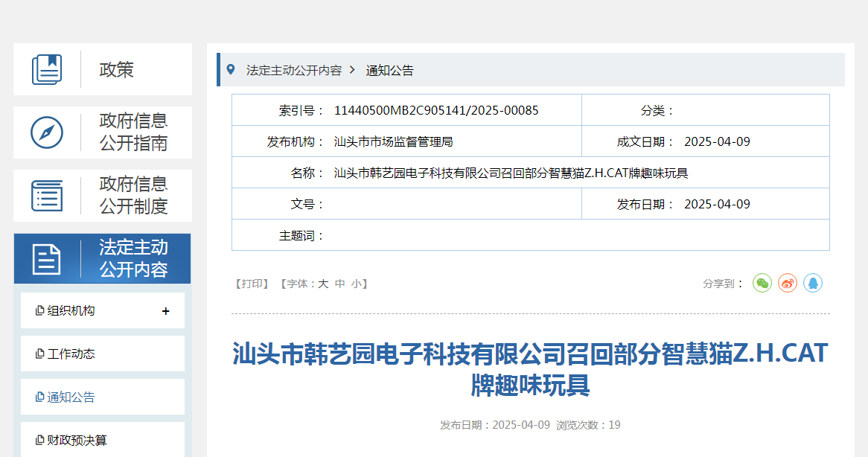868x457 pixels.
Task: Share article to Weibo
Action: tap(788, 283)
